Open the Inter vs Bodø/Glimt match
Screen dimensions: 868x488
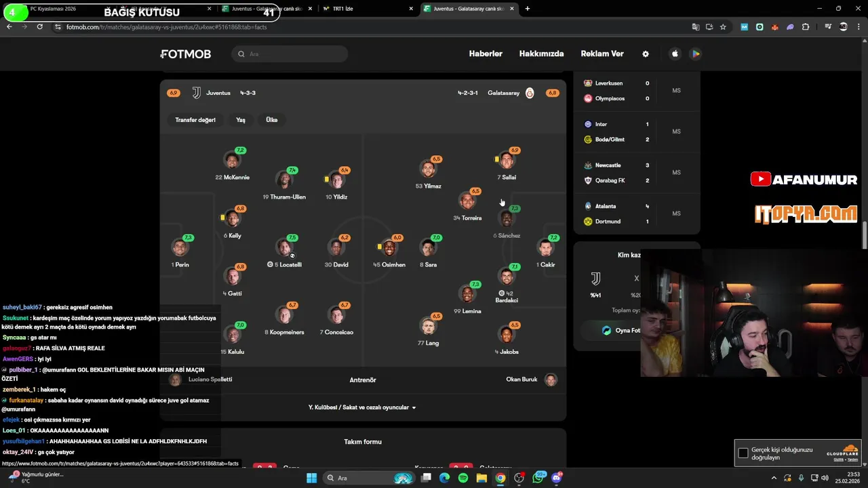click(x=636, y=132)
